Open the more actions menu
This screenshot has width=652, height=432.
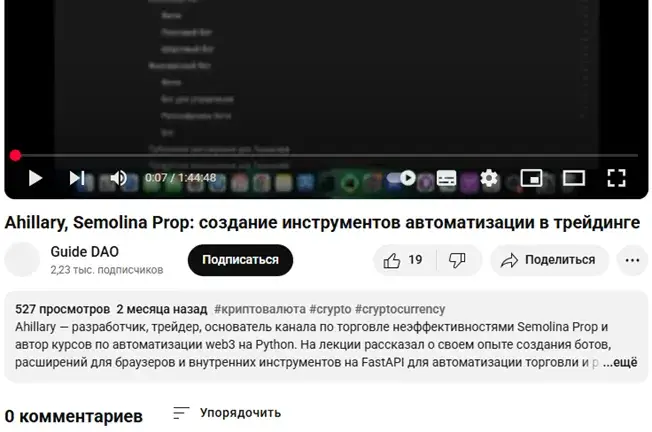coord(632,260)
